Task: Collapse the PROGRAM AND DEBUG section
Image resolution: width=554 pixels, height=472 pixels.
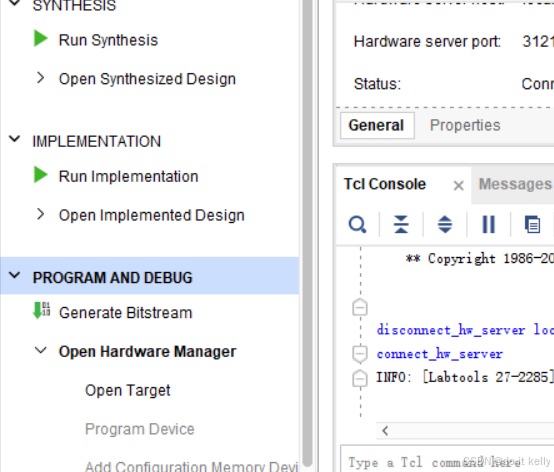Action: [x=14, y=275]
